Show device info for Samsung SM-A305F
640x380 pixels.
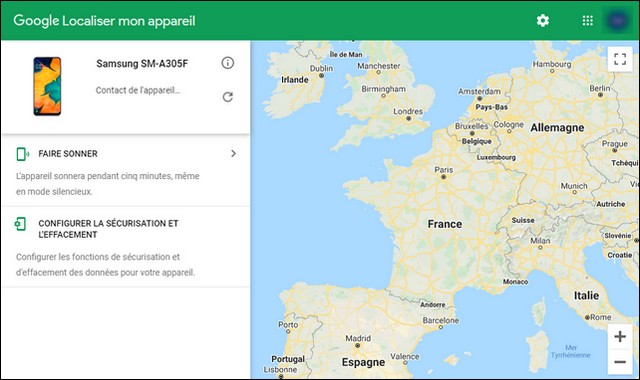227,63
